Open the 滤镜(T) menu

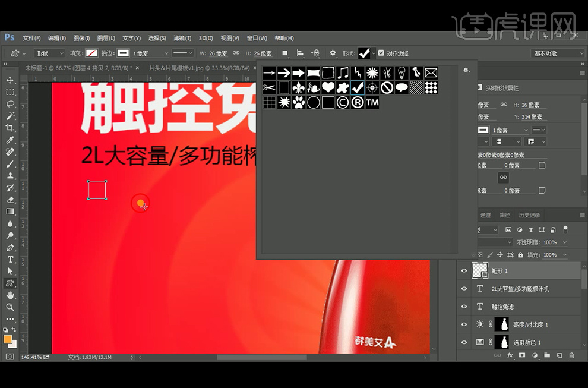pos(182,38)
